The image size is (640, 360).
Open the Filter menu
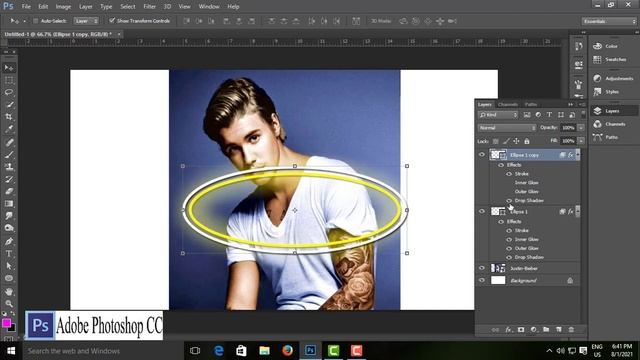click(x=149, y=7)
